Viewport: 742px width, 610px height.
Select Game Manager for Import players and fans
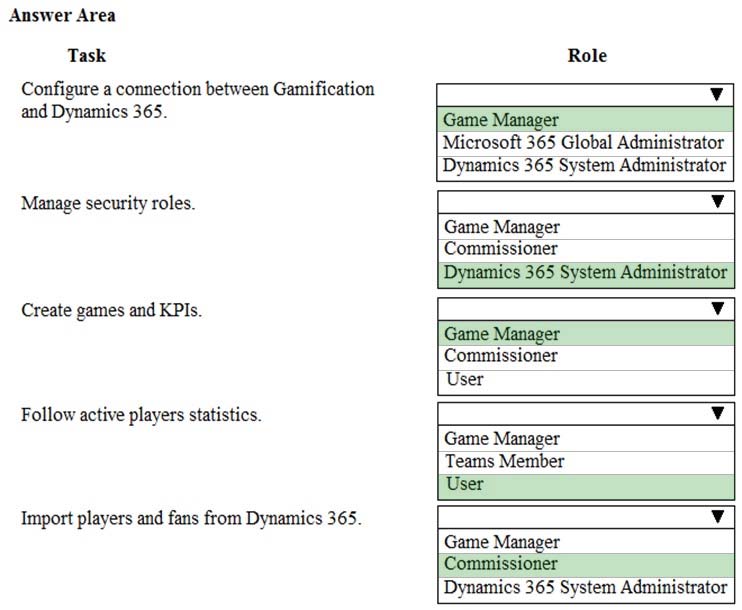point(586,542)
